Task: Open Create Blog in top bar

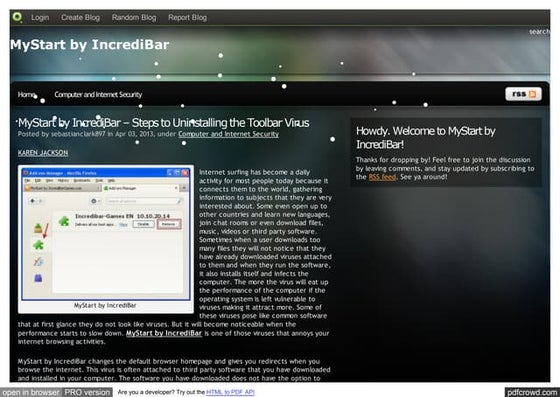Action: 80,17
